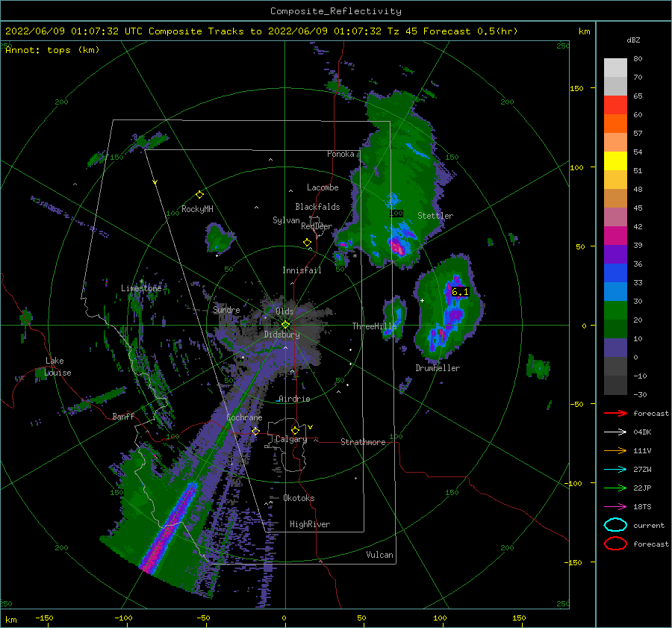Click the ThreeHills town label
This screenshot has width=672, height=628.
tap(375, 326)
